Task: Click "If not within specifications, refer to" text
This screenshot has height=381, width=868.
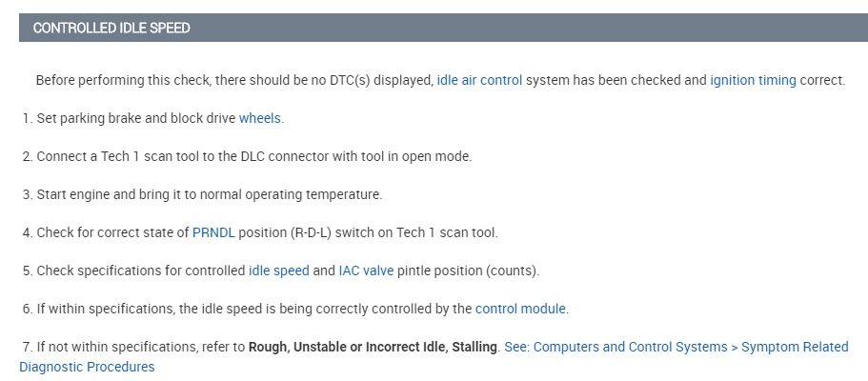Action: tap(140, 347)
